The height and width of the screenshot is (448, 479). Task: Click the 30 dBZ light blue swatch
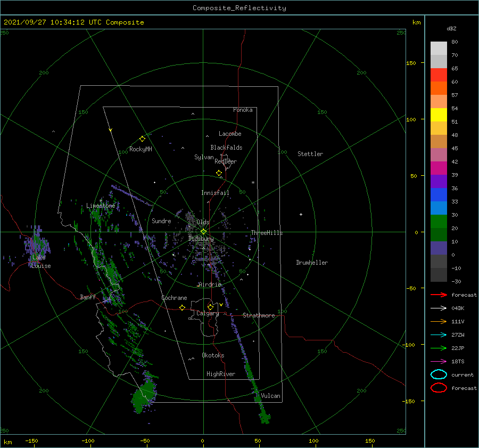pos(439,208)
